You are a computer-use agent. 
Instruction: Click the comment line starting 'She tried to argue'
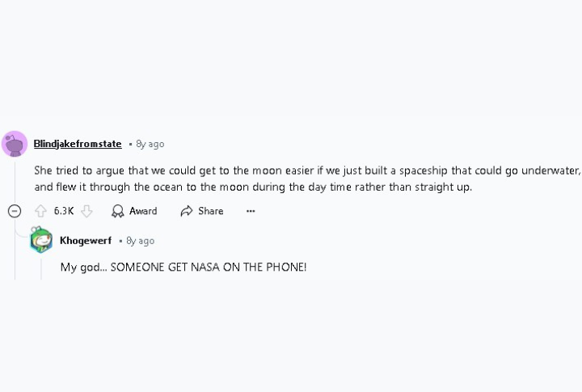tap(307, 171)
